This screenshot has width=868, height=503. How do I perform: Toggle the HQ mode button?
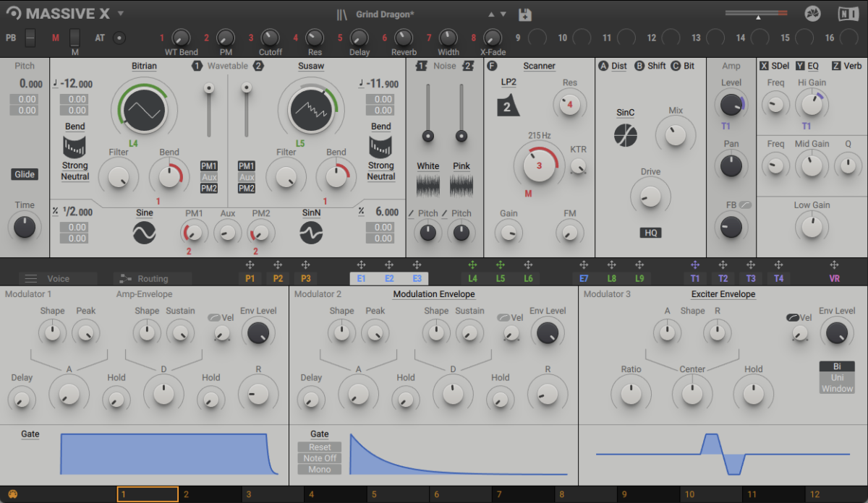[650, 233]
